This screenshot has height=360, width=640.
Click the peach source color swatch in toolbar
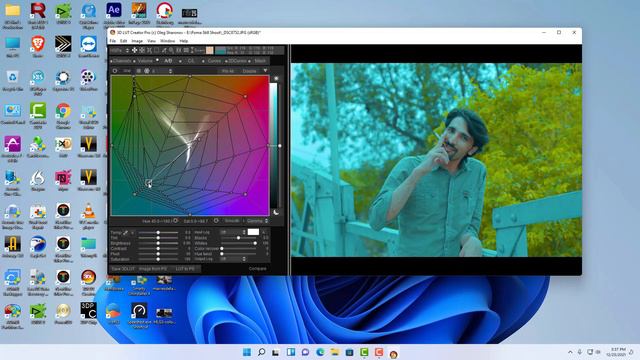coord(209,50)
